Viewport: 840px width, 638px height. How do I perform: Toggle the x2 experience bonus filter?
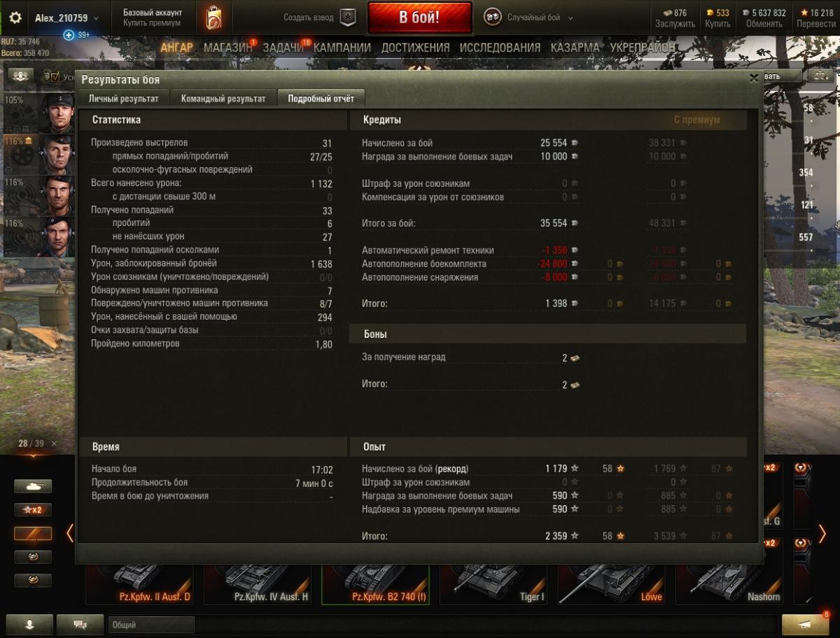[x=33, y=509]
